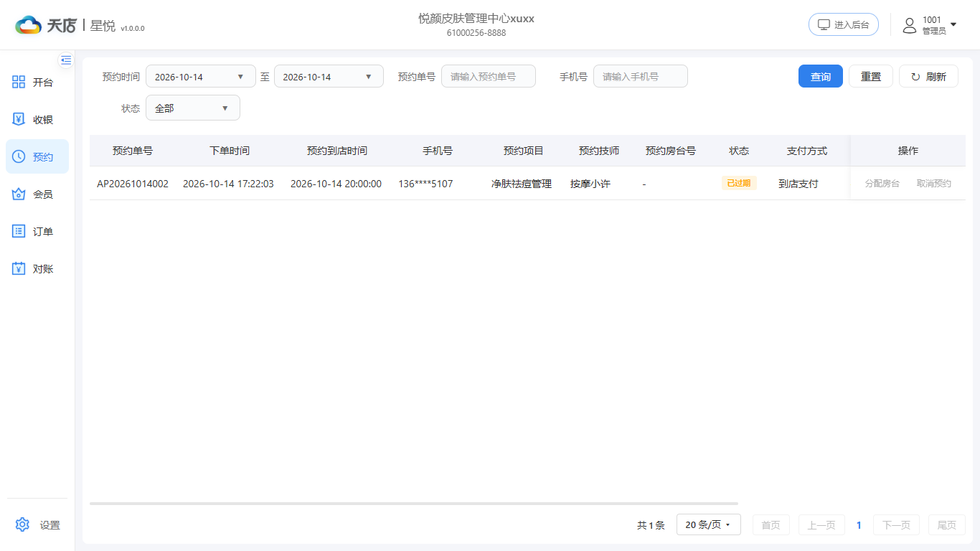Click the horizontal table scrollbar

point(414,504)
